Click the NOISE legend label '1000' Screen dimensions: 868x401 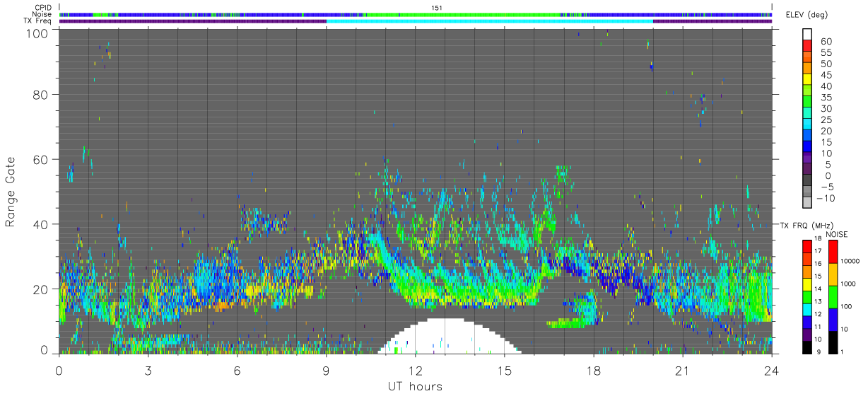848,284
